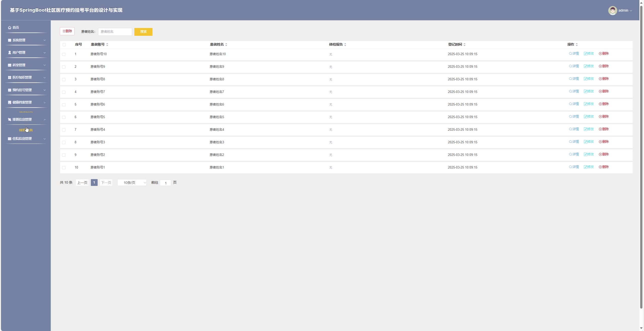
Task: Click the edit pencil icon for row 3
Action: tap(585, 79)
